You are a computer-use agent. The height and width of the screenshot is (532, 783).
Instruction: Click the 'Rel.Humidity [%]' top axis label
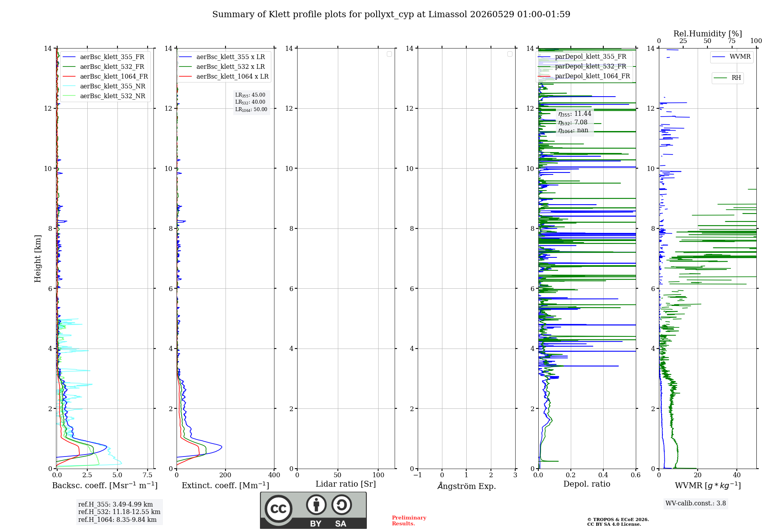pos(708,34)
